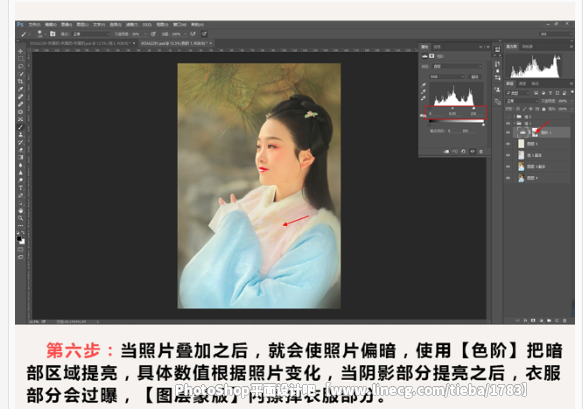Click the histogram cache warning triangle
This screenshot has height=409, width=583.
pos(557,57)
